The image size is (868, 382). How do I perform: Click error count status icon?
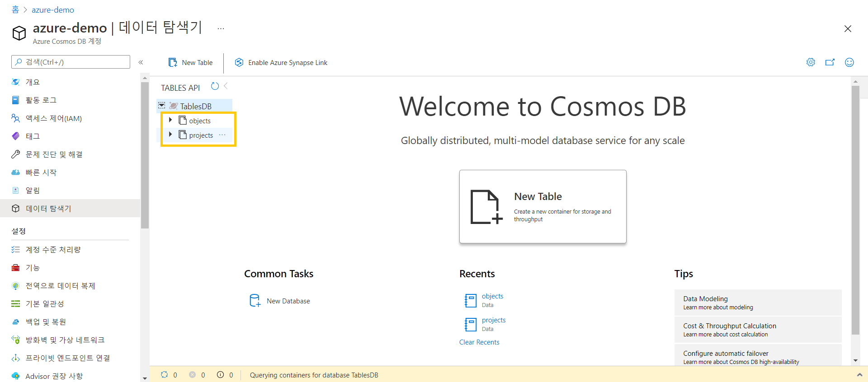(x=192, y=374)
